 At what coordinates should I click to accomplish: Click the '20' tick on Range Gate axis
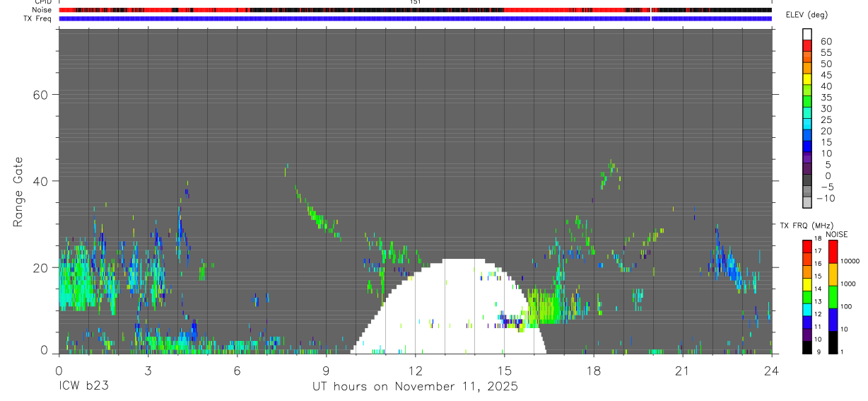tap(42, 267)
